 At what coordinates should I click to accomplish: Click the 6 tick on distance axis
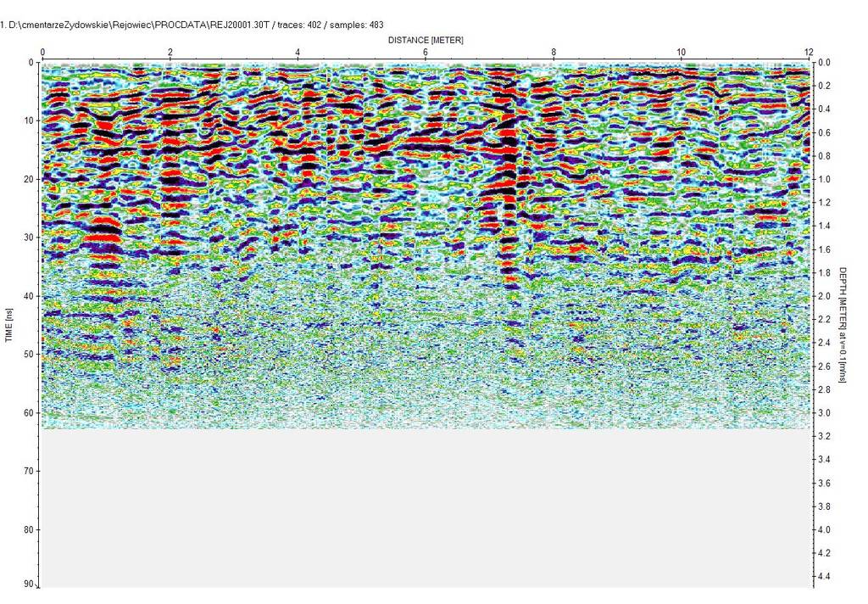coord(426,53)
